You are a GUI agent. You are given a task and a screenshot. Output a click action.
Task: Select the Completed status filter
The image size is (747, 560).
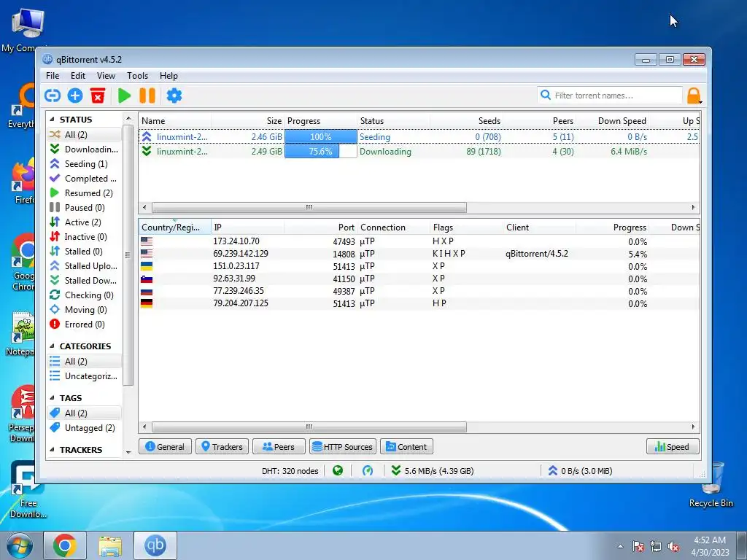point(84,179)
